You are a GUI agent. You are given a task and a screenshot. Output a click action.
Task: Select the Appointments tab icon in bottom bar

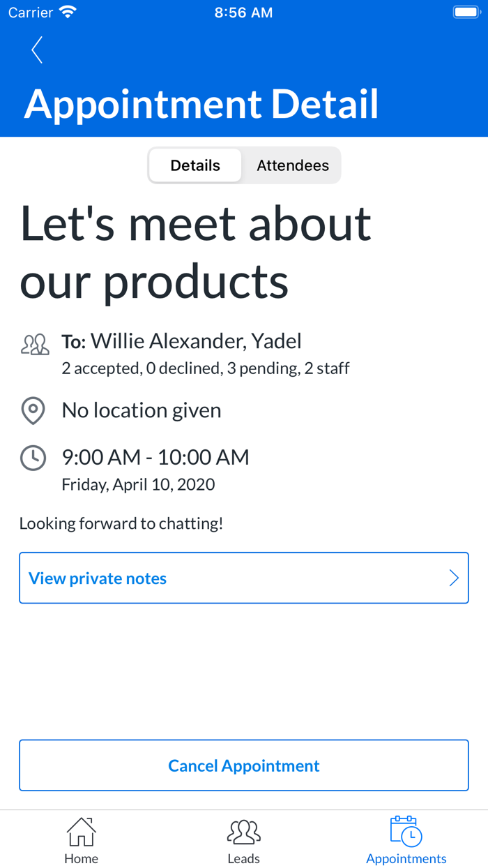coord(406,830)
